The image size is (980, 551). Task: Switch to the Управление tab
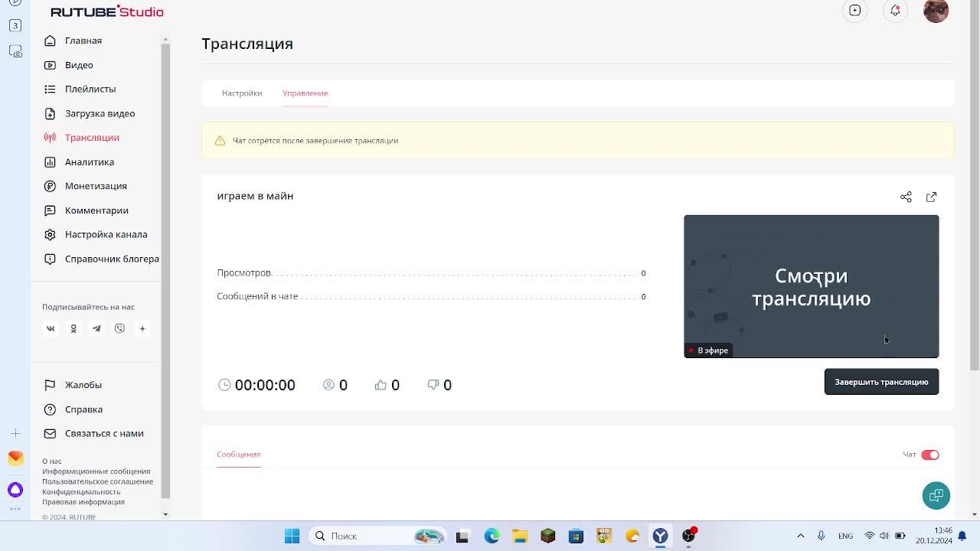[x=305, y=93]
